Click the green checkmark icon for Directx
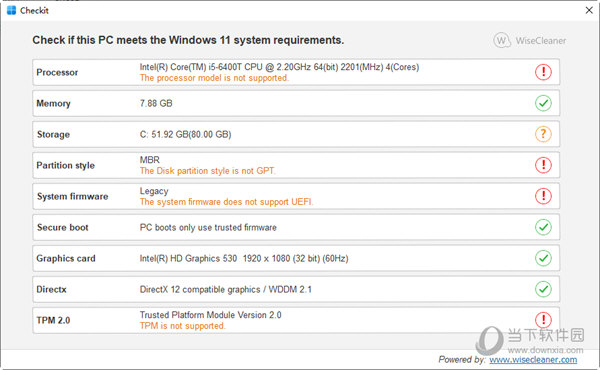The image size is (600, 370). point(543,289)
